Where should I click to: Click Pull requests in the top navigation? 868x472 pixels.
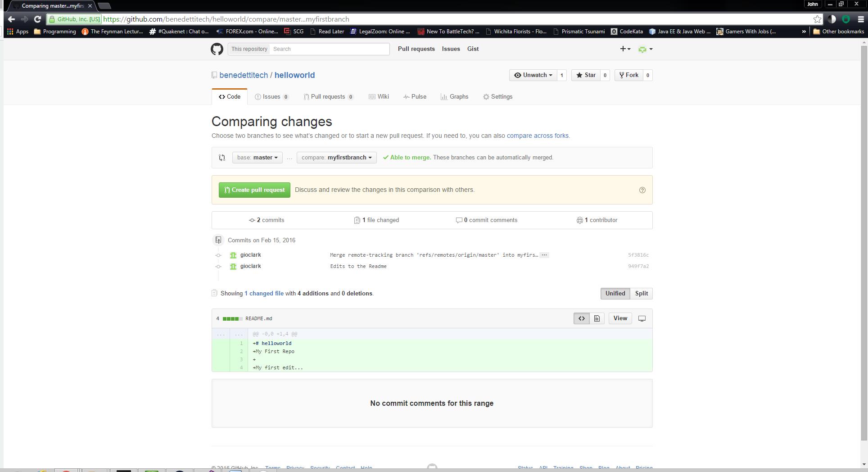[x=416, y=49]
